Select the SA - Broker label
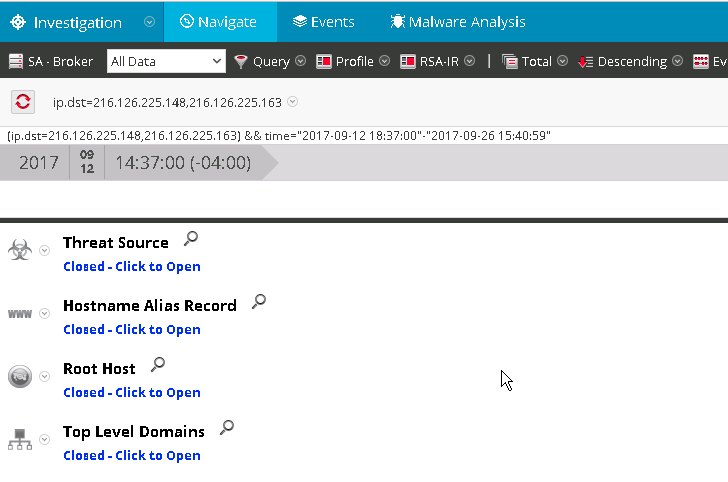Image resolution: width=728 pixels, height=482 pixels. pyautogui.click(x=60, y=61)
